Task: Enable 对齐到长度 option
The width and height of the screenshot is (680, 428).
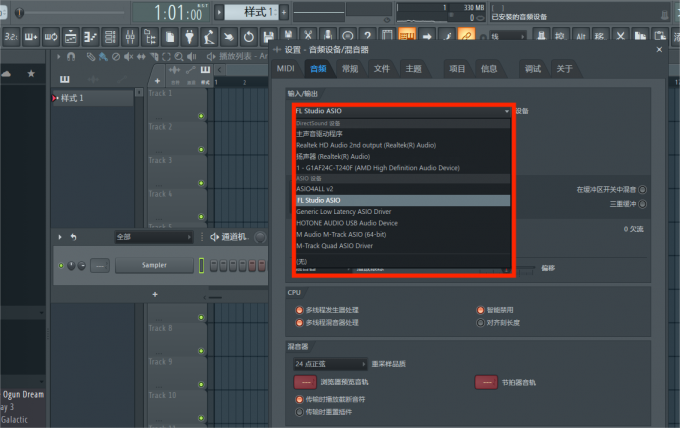Action: click(x=480, y=323)
